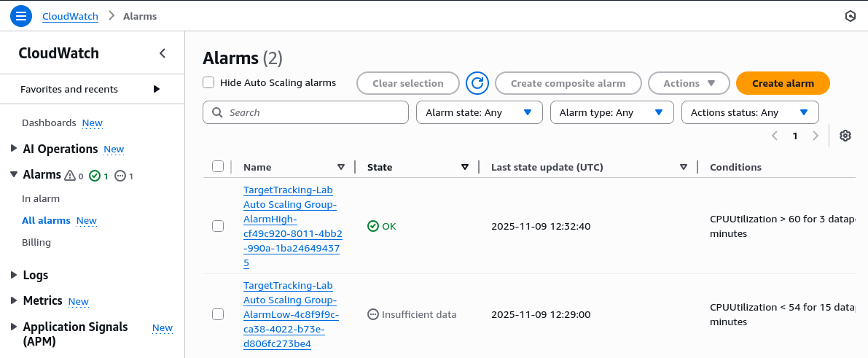This screenshot has width=868, height=358.
Task: Go to In alarm sidebar item
Action: pos(41,198)
